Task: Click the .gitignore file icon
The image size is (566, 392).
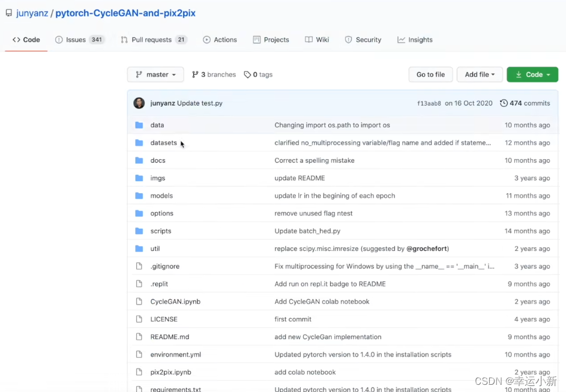Action: tap(139, 267)
